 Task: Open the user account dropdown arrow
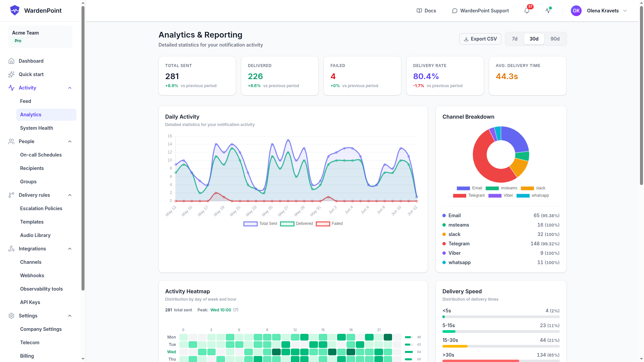tap(625, 11)
